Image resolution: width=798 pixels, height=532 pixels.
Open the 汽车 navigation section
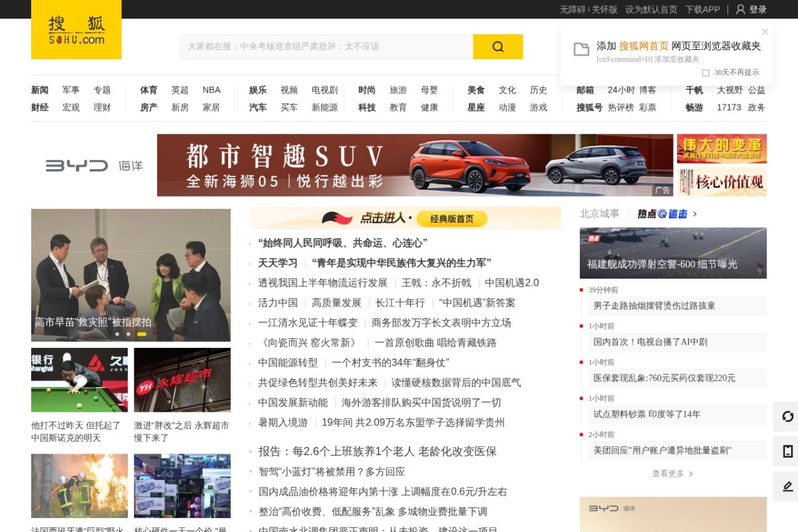coord(258,107)
